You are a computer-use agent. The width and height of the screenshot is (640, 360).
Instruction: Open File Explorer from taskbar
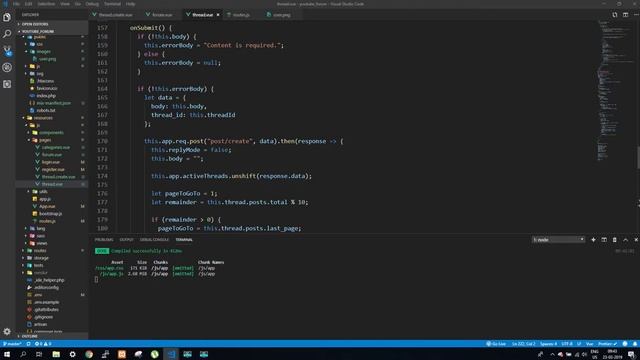[x=56, y=354]
